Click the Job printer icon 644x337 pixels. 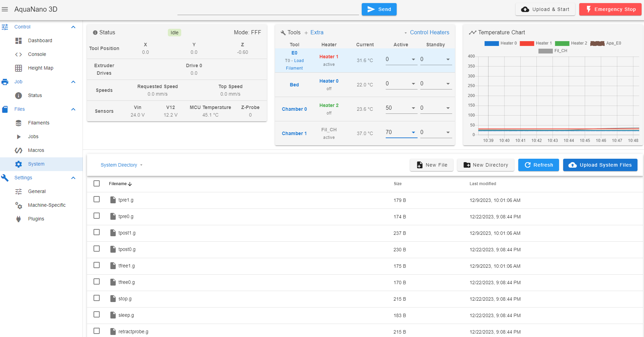(x=5, y=82)
